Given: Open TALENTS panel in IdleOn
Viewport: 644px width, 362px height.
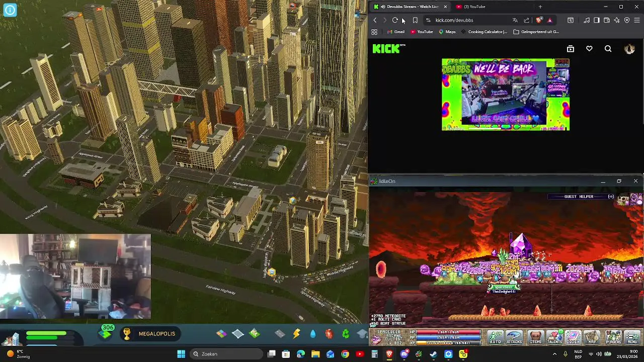Looking at the screenshot, I should (x=554, y=337).
